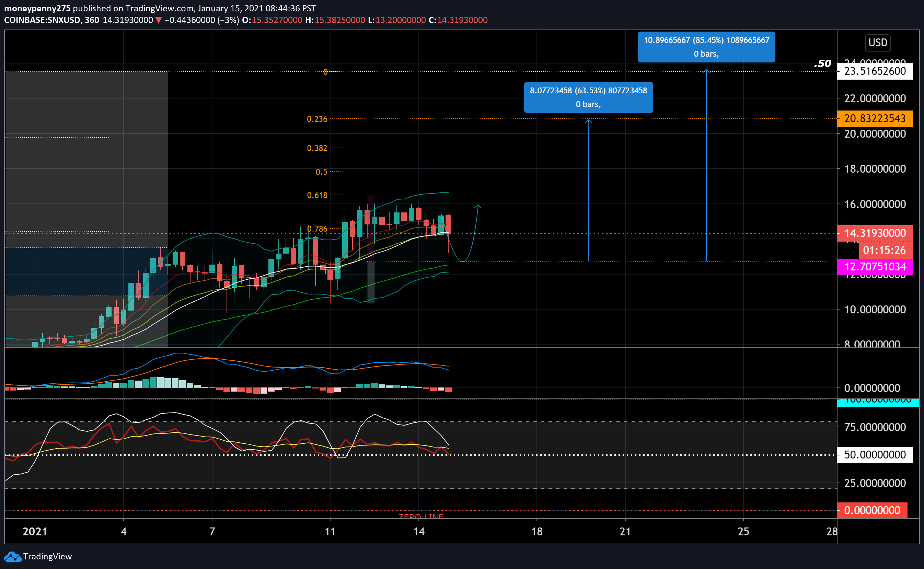Screen dimensions: 924x569
Task: Click the Fibonacci 0.786 level label
Action: tap(317, 229)
